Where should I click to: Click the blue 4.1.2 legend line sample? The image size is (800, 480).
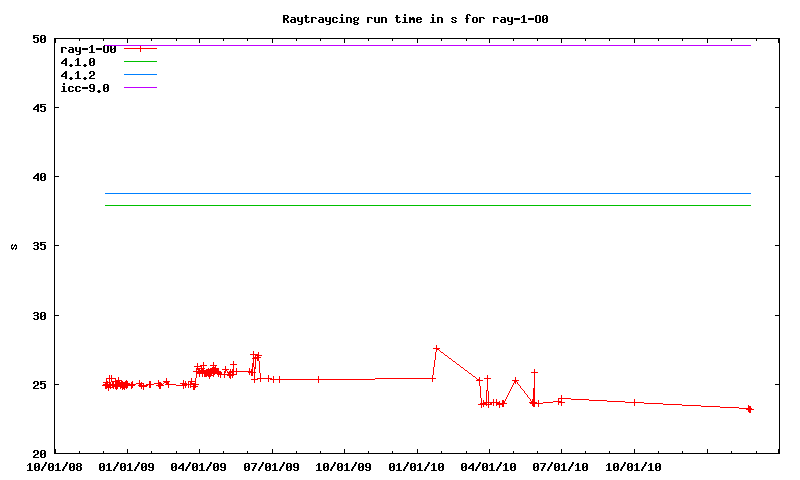pyautogui.click(x=141, y=75)
